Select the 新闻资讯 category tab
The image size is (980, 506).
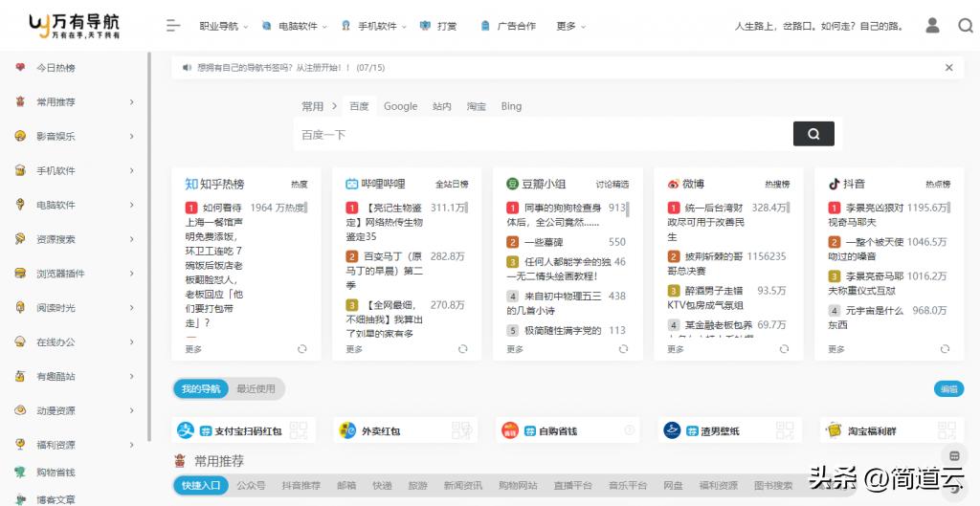463,485
